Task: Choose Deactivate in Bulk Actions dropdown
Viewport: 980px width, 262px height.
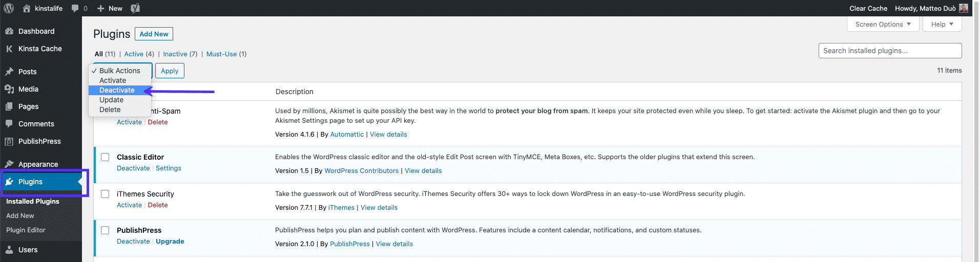Action: 117,90
